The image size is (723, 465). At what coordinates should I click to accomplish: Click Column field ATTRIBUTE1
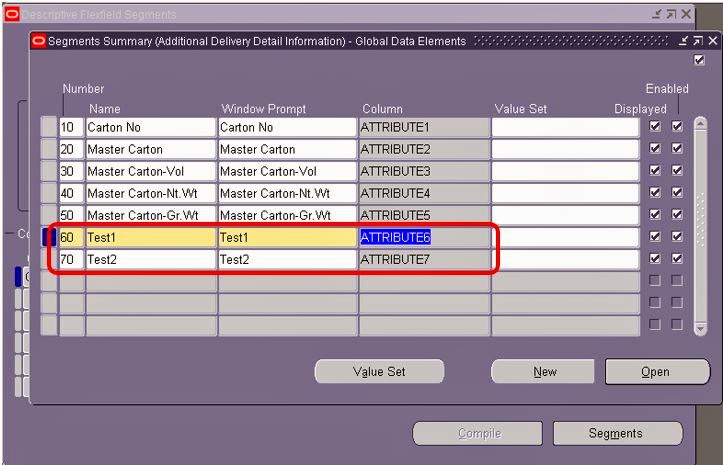click(424, 127)
